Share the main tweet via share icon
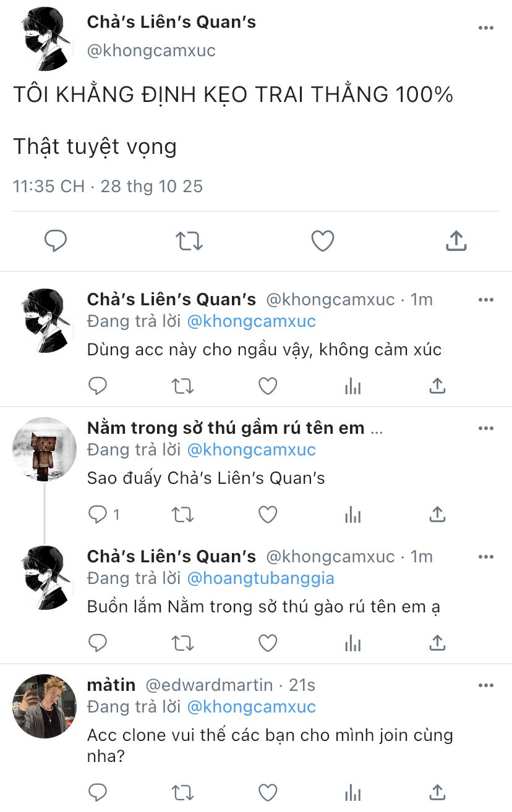Viewport: 512px width, 812px height. pos(456,241)
